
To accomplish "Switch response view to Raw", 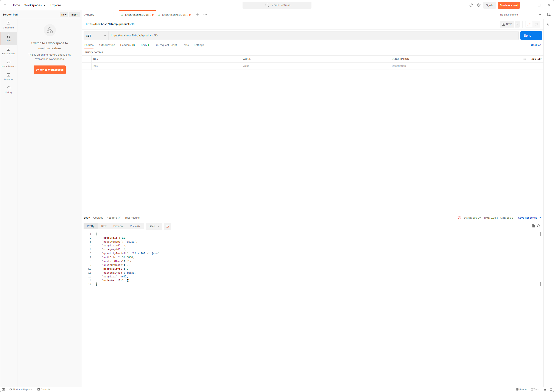I will [104, 226].
